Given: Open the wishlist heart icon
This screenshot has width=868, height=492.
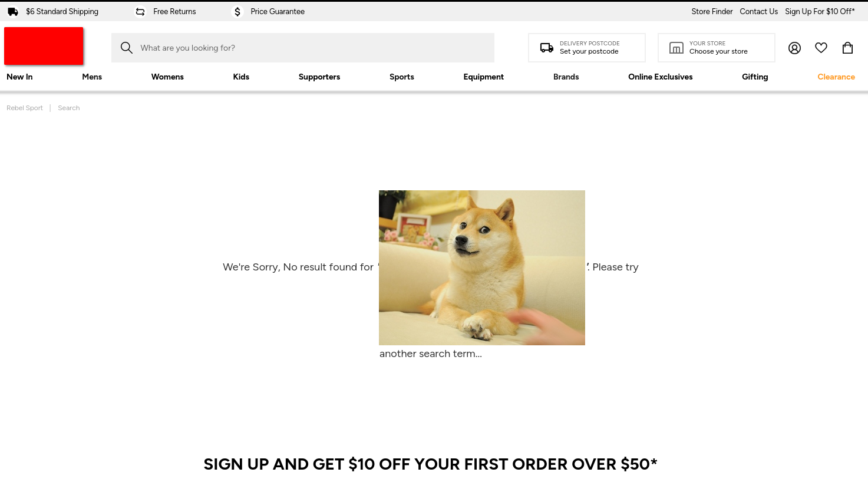Looking at the screenshot, I should (x=821, y=48).
